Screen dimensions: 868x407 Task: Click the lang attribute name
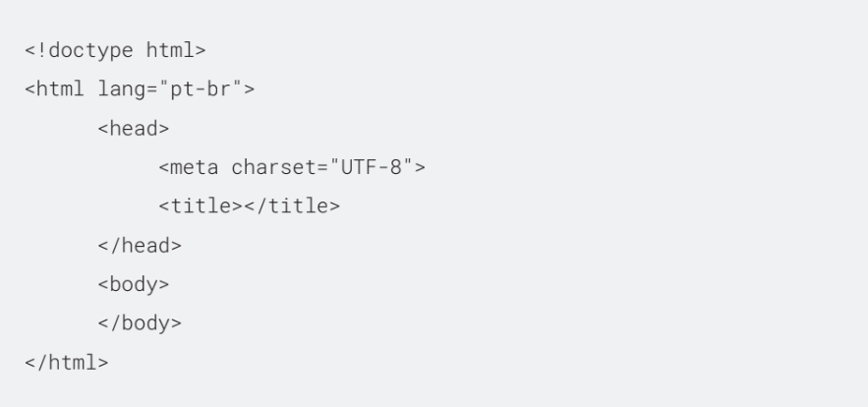(122, 89)
